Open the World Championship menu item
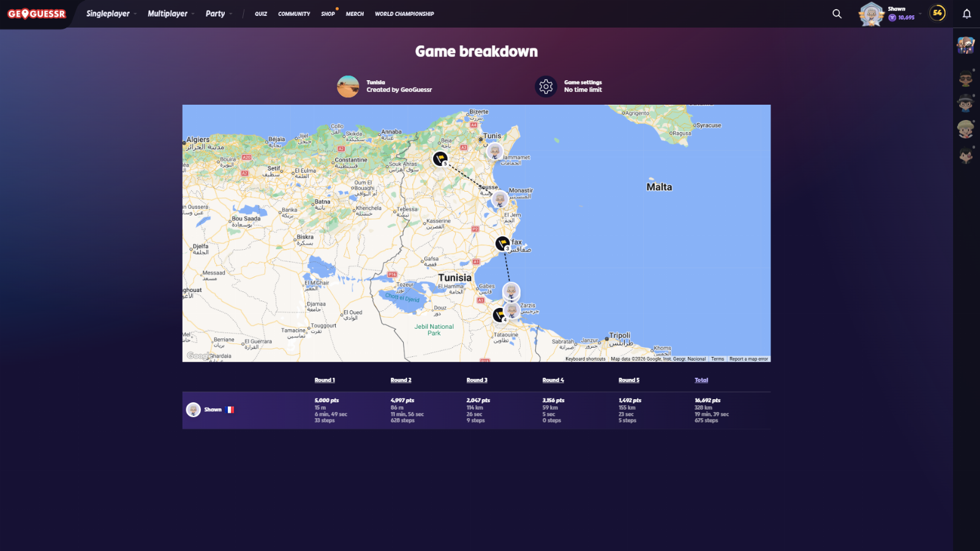980x551 pixels. point(404,13)
